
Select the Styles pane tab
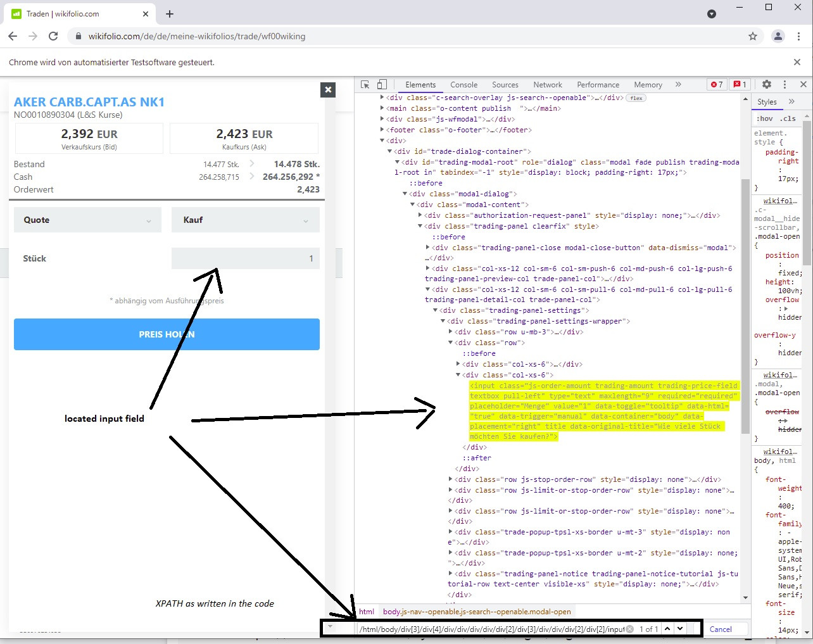pos(767,101)
